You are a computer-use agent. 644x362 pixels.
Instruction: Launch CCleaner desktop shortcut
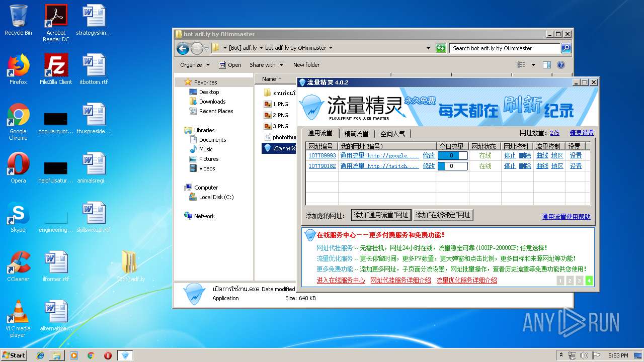[18, 266]
